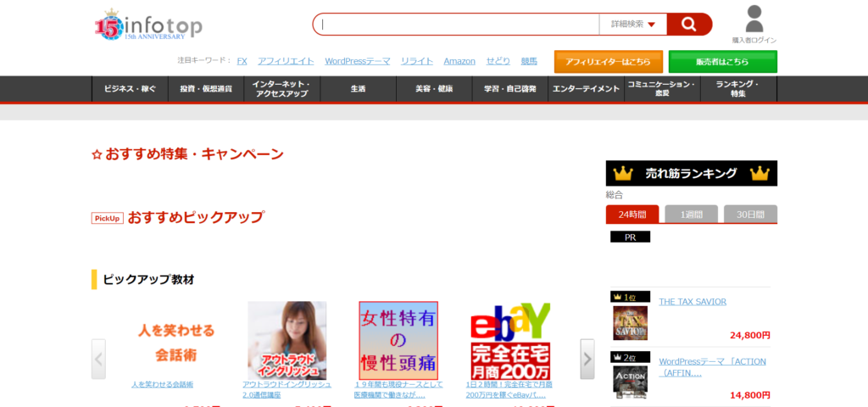Open THE TAX SAVIOR ranking link

(x=693, y=302)
